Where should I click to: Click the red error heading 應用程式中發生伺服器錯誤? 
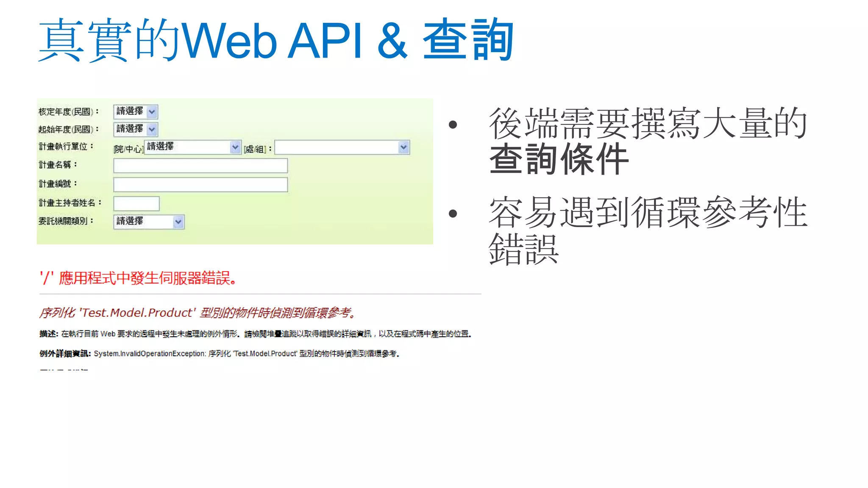(138, 278)
